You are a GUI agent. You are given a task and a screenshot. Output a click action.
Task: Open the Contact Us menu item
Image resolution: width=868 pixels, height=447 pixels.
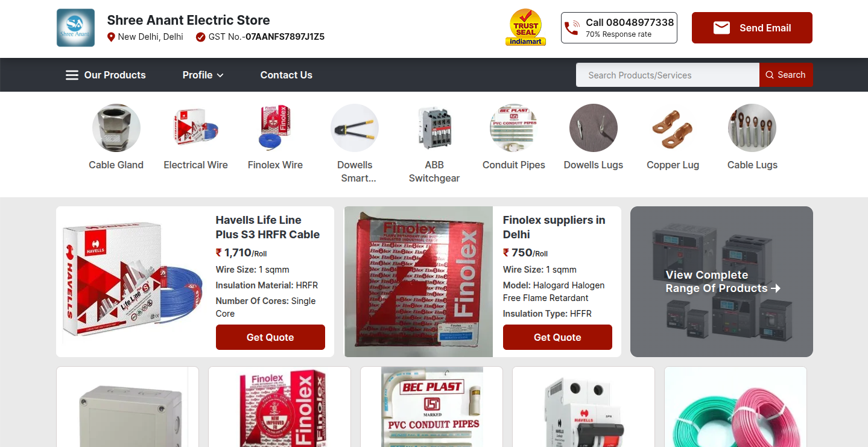(x=287, y=75)
